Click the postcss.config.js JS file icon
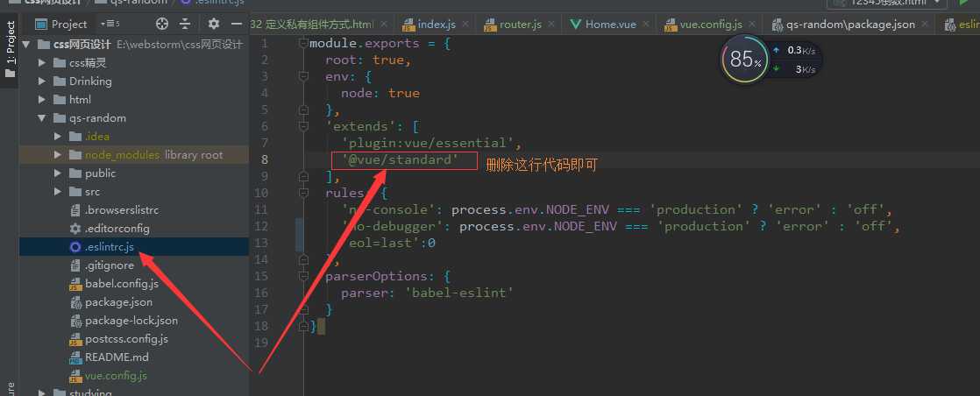The height and width of the screenshot is (396, 980). click(x=75, y=340)
